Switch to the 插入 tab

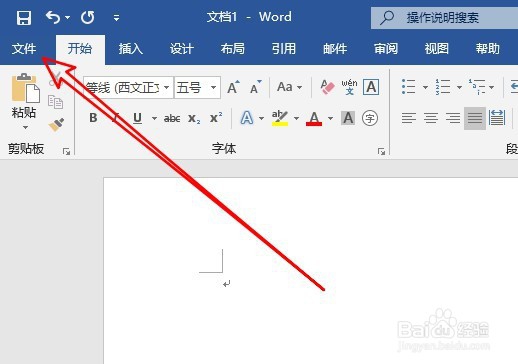coord(131,49)
